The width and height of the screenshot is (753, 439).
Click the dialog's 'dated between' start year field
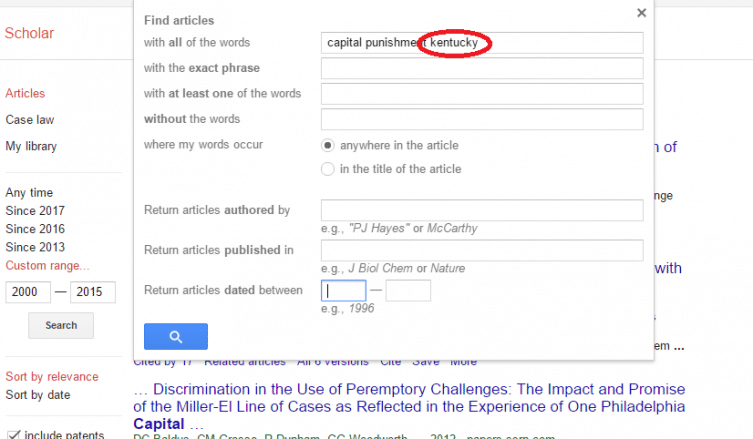pyautogui.click(x=343, y=291)
